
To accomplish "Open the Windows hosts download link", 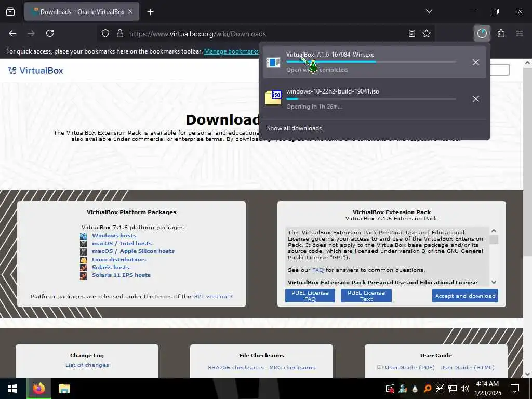I will tap(114, 235).
